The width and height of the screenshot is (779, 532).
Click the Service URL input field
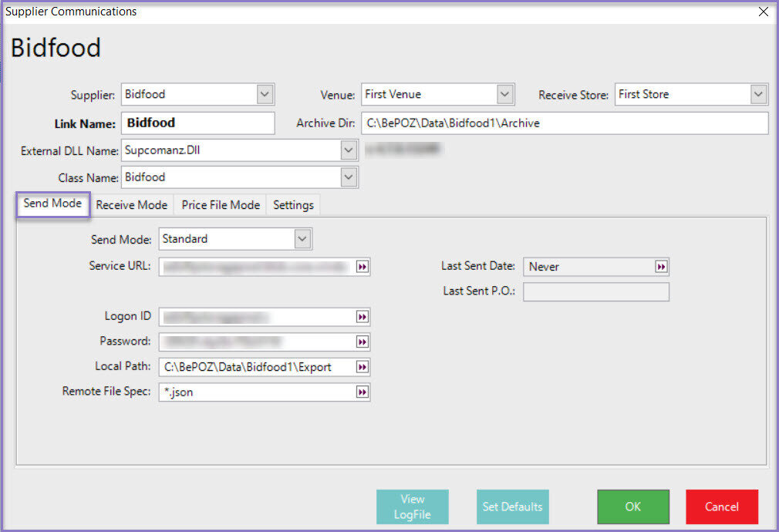click(265, 267)
